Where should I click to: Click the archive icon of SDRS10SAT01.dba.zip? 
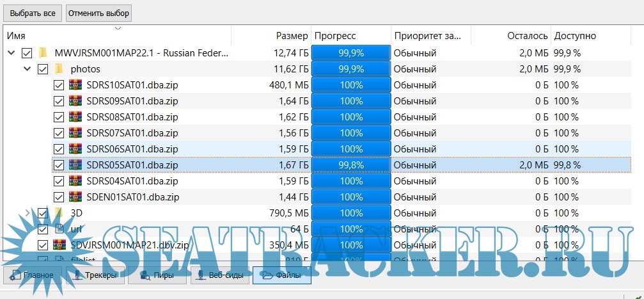tap(76, 85)
